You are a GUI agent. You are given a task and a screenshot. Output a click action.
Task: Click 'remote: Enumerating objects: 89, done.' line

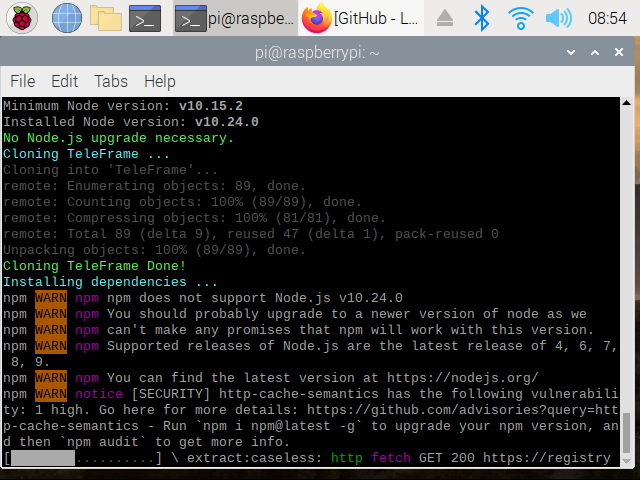click(x=154, y=186)
